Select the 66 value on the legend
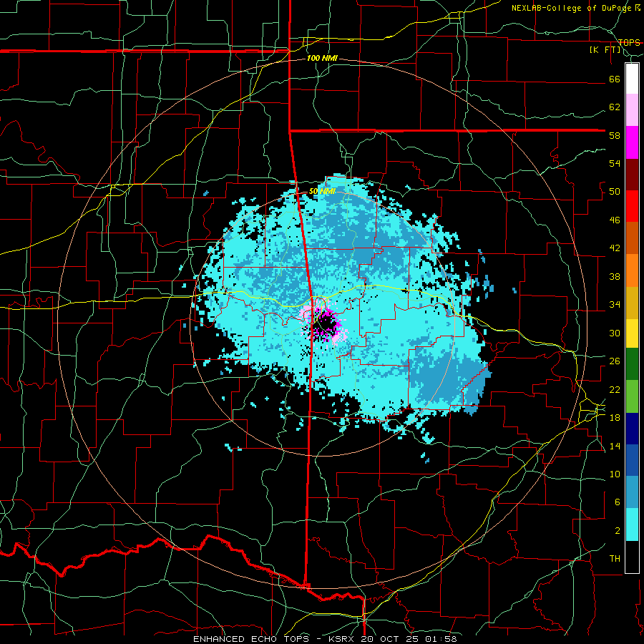The width and height of the screenshot is (644, 644). pos(615,79)
